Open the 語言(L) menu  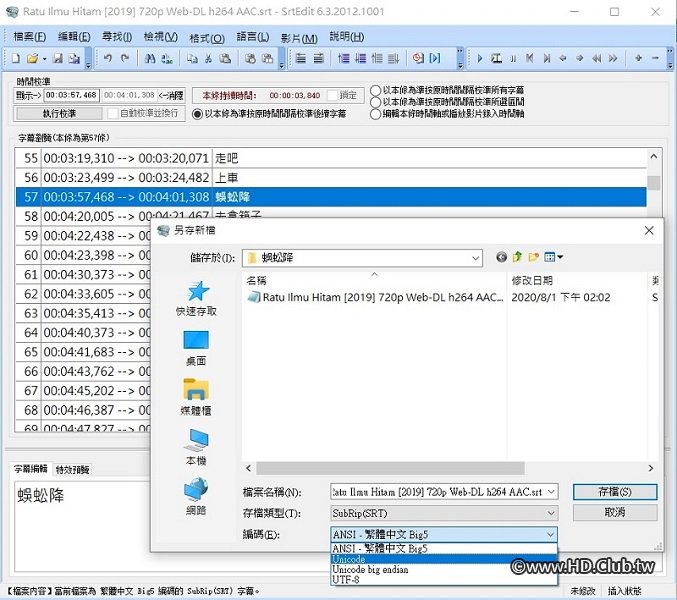point(253,37)
